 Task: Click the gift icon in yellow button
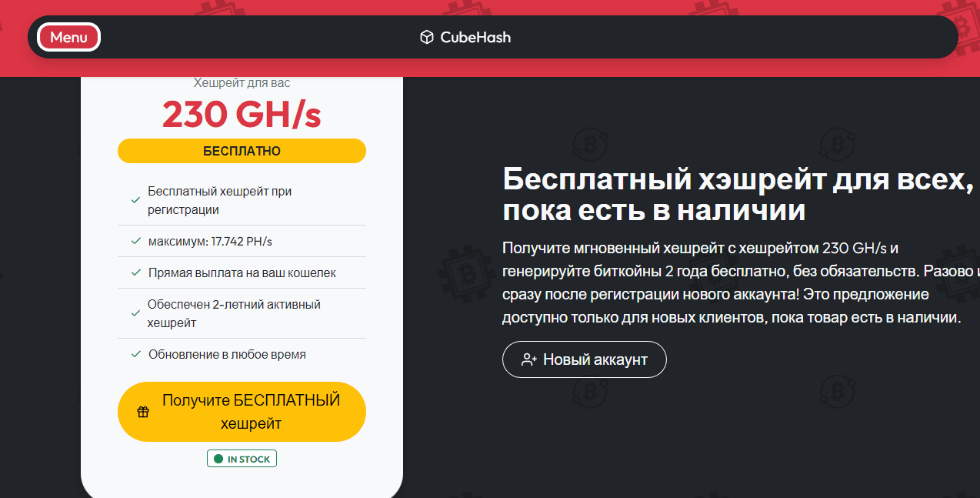tap(143, 412)
